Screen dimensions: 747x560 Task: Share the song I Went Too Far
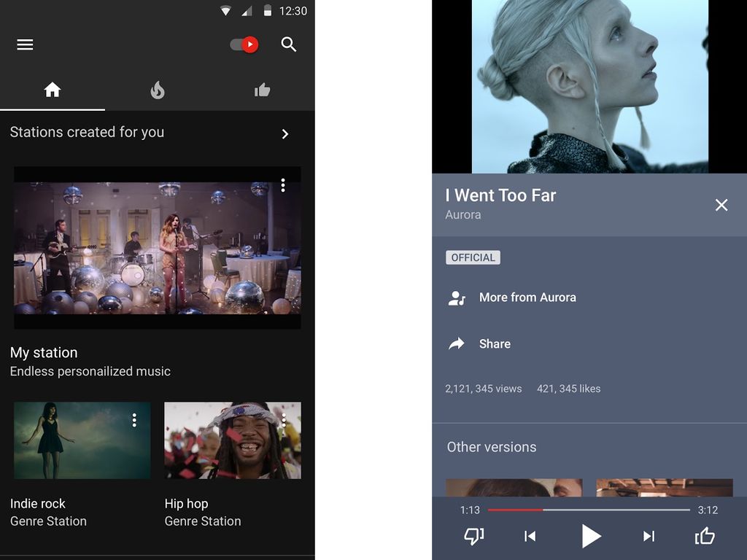click(495, 343)
